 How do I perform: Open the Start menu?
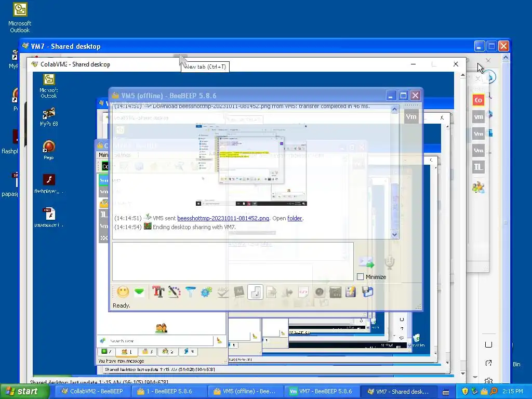coord(25,391)
